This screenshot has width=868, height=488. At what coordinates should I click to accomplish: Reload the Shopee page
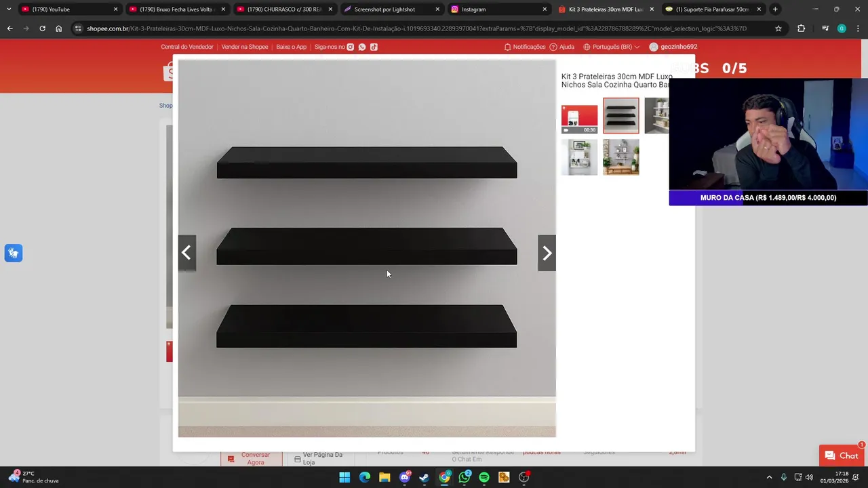click(42, 28)
